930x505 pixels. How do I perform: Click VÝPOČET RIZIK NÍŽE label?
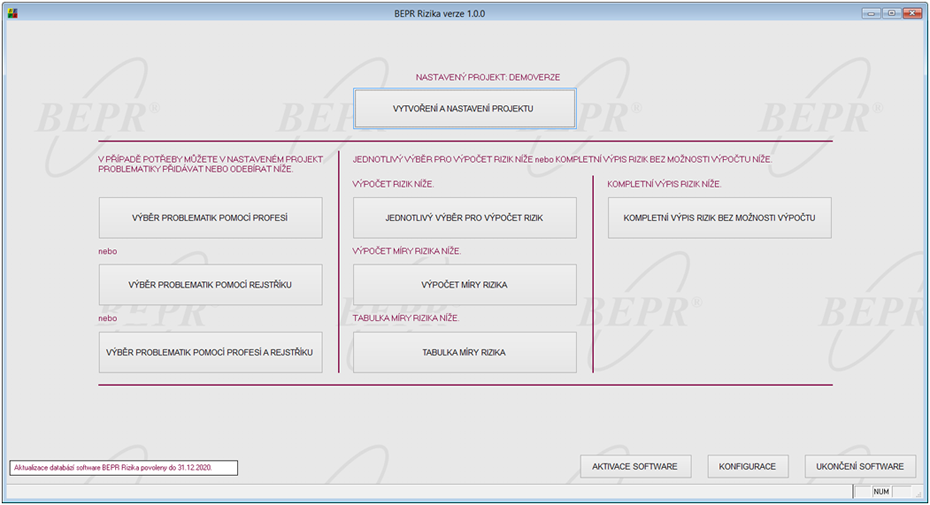[x=393, y=184]
